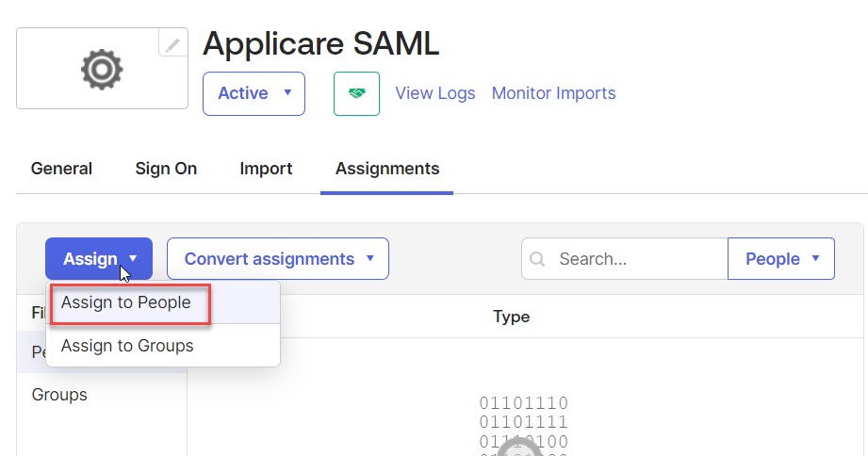Toggle the blue Assign dropdown button
Viewport: 868px width, 456px height.
coord(99,259)
